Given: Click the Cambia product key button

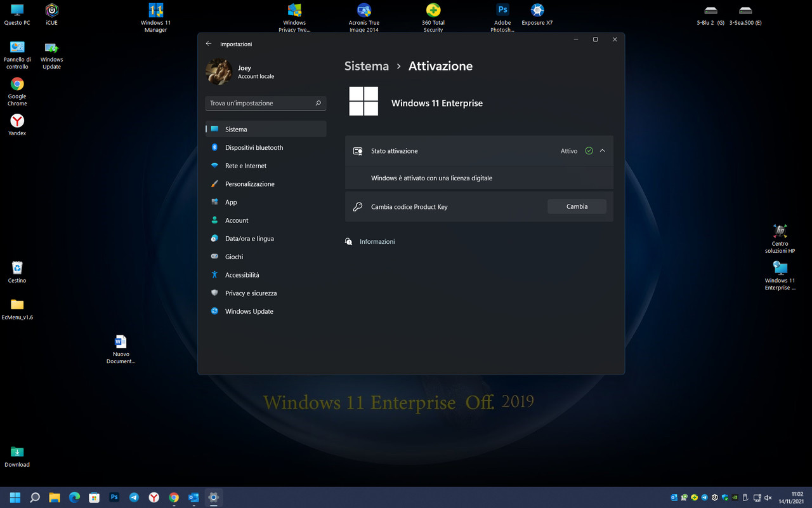Looking at the screenshot, I should tap(577, 206).
